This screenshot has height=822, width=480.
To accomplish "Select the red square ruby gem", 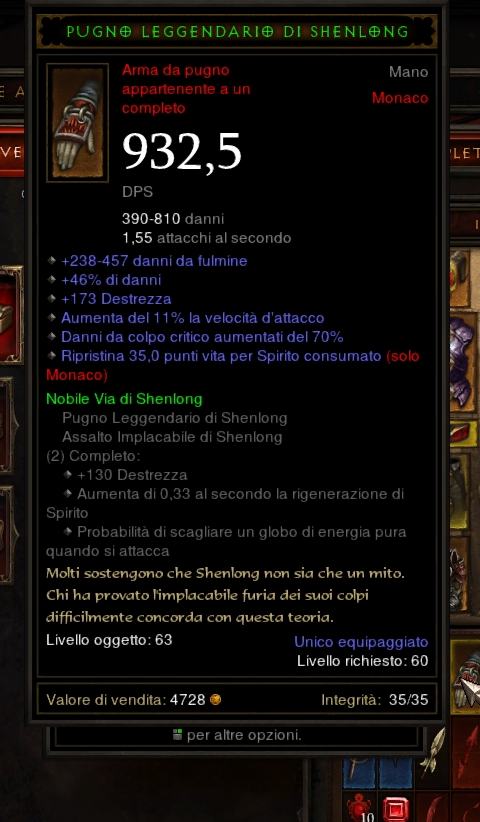I will click(x=396, y=810).
